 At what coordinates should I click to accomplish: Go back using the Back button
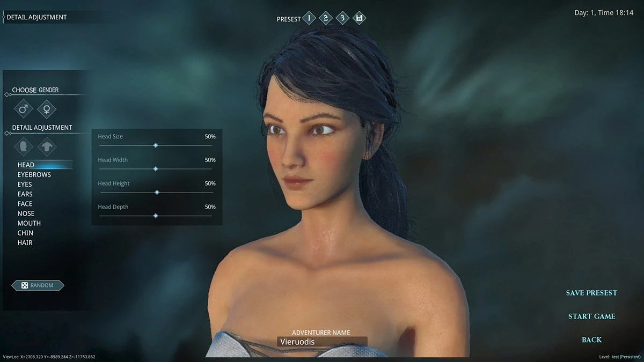pyautogui.click(x=591, y=340)
